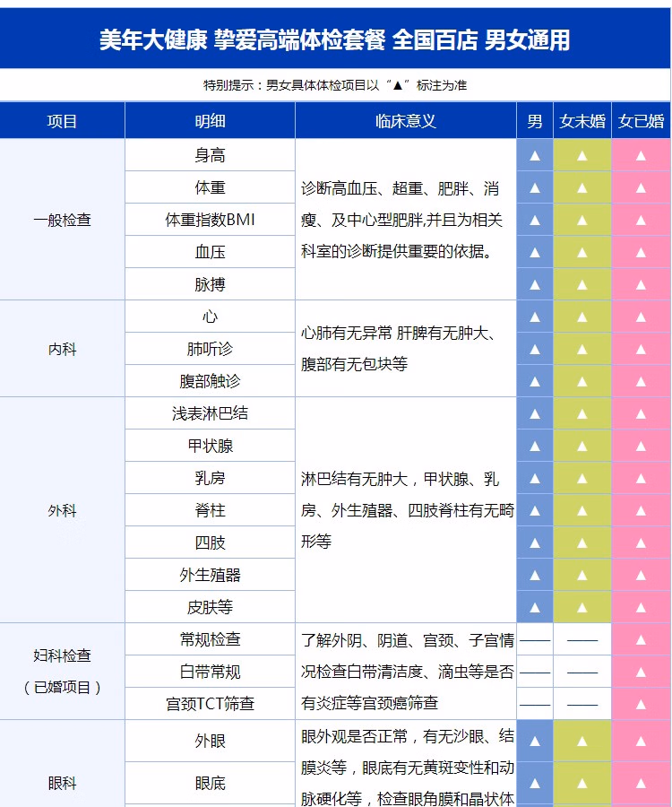
Task: Click the 女已婚 triangle mark in 心 row
Action: point(641,317)
